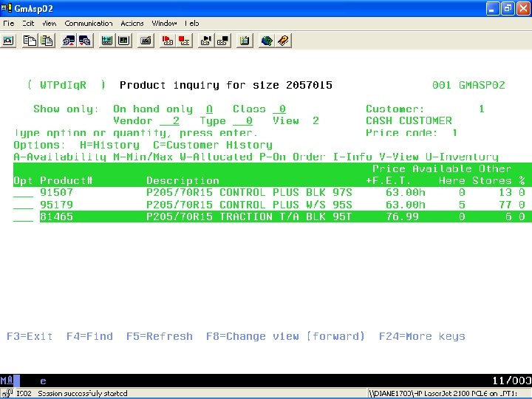Click the F3=Exit function key label
This screenshot has height=399, width=532.
30,336
